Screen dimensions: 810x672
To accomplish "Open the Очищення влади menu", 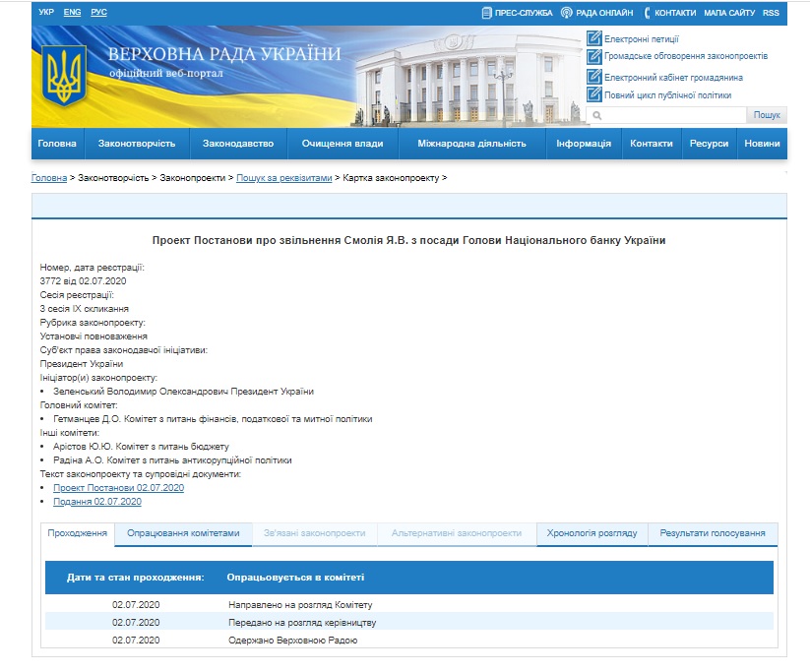I will [343, 144].
